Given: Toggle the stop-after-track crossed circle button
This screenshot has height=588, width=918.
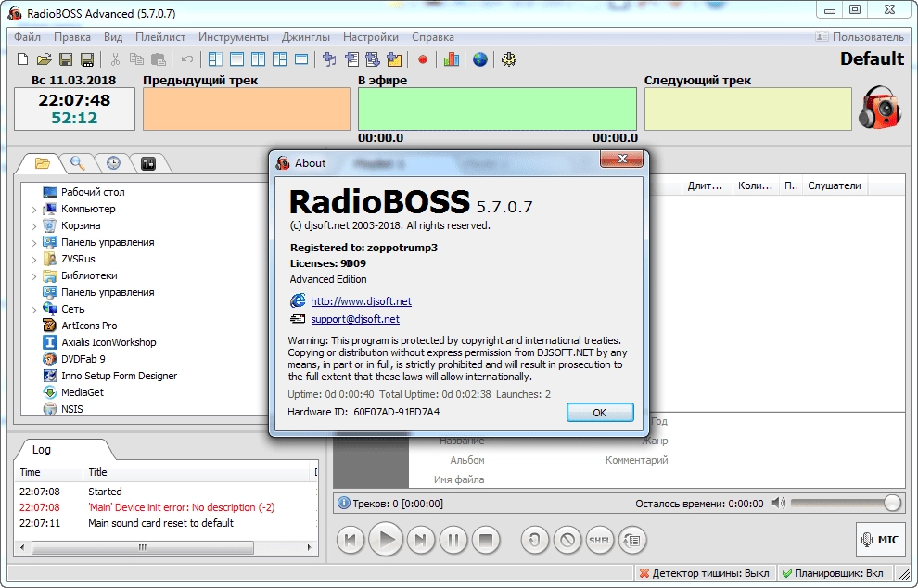Looking at the screenshot, I should tap(567, 540).
